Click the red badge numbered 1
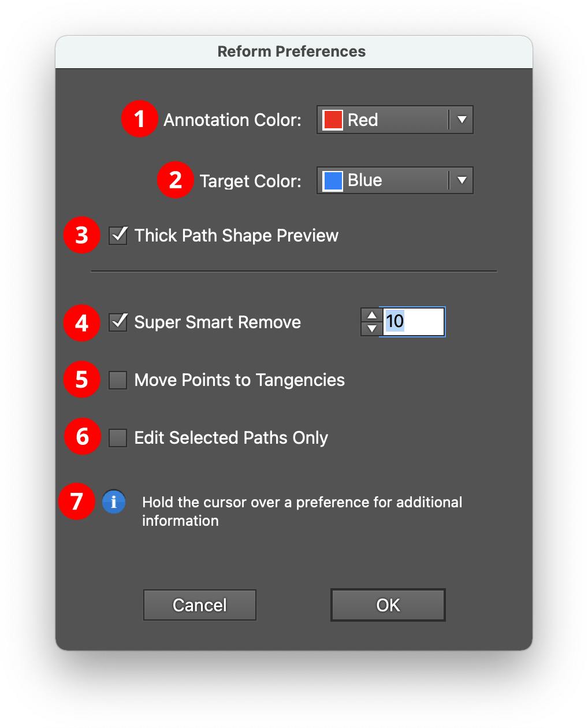The width and height of the screenshot is (588, 728). point(139,120)
